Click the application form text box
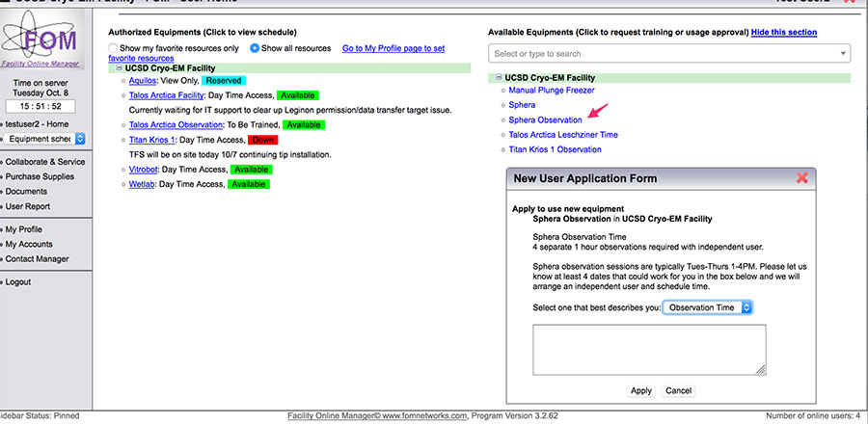868x424 pixels. (x=649, y=350)
